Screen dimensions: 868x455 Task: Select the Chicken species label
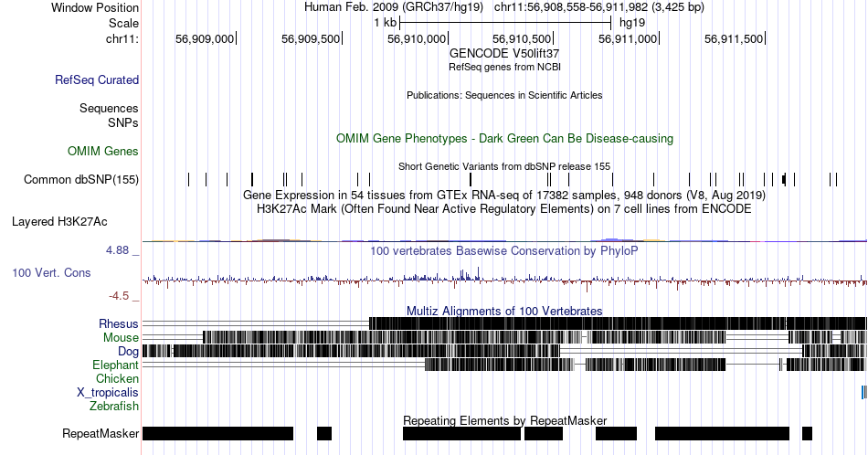click(x=117, y=378)
